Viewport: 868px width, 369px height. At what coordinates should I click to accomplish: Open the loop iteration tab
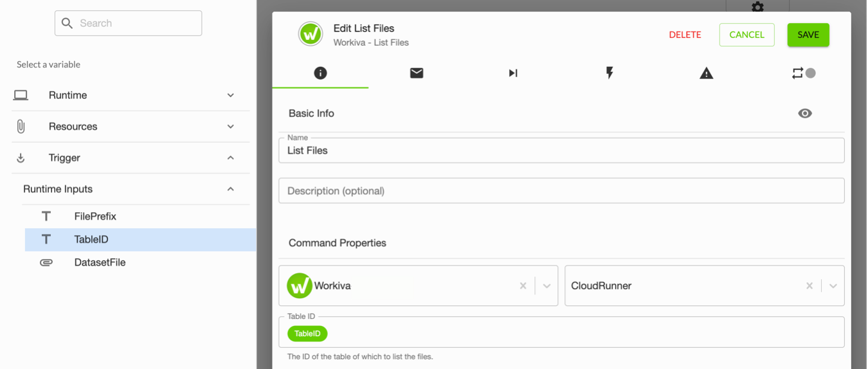(x=803, y=73)
